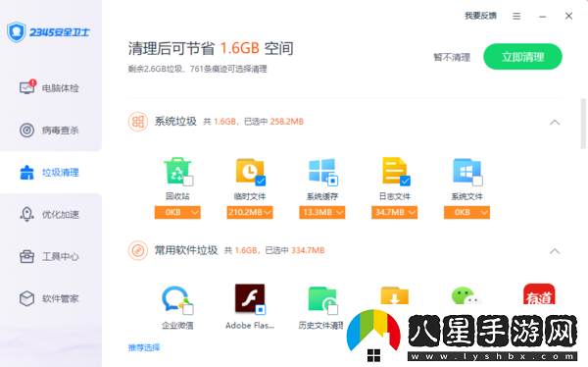Viewport: 588px width, 367px height.
Task: Click the 常用软件垃圾 category icon
Action: click(138, 250)
